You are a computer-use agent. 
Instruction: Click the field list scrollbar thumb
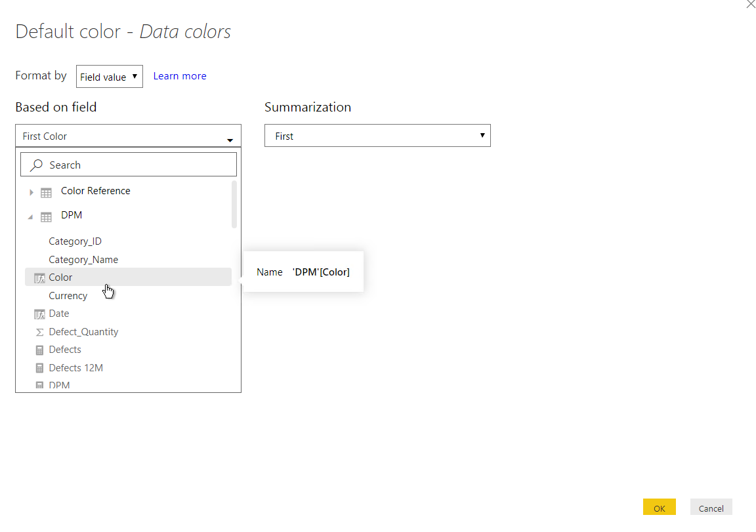click(234, 204)
